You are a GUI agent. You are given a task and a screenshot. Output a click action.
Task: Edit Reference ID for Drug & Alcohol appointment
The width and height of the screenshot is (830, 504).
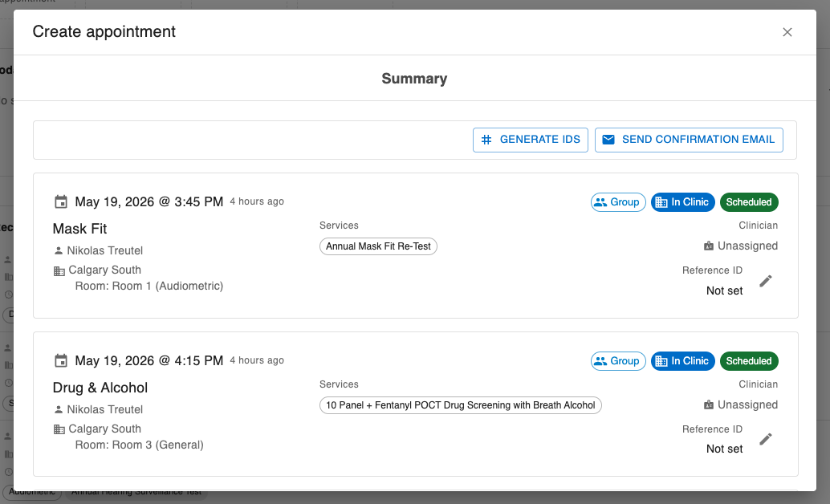pyautogui.click(x=766, y=439)
